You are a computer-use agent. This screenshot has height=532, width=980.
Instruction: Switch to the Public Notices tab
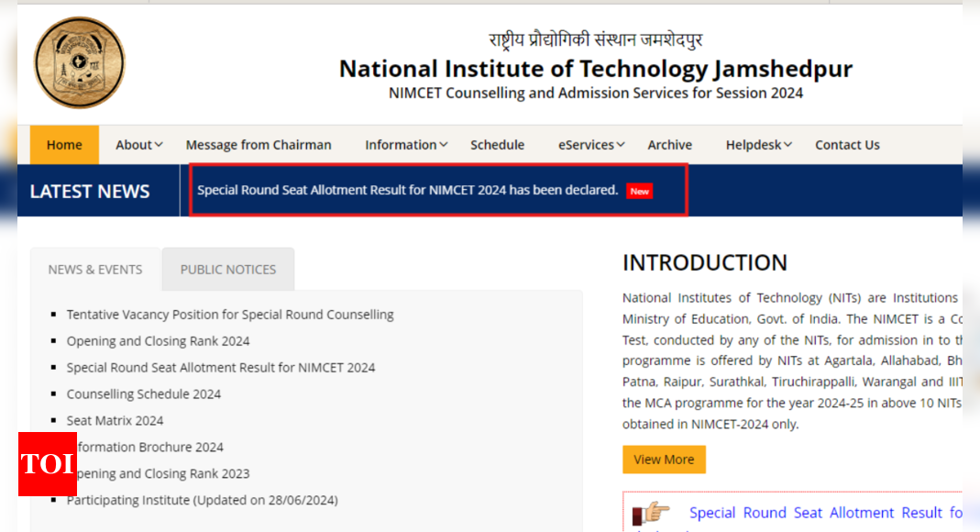[x=228, y=270]
